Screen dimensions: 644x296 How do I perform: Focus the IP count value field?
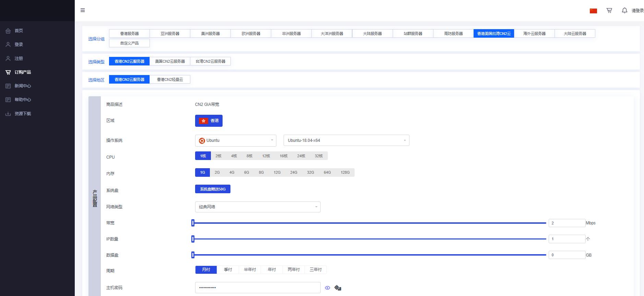[x=567, y=239]
